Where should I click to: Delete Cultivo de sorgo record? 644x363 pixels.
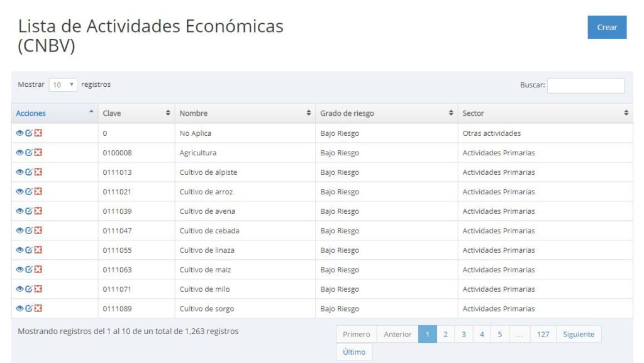click(x=38, y=308)
